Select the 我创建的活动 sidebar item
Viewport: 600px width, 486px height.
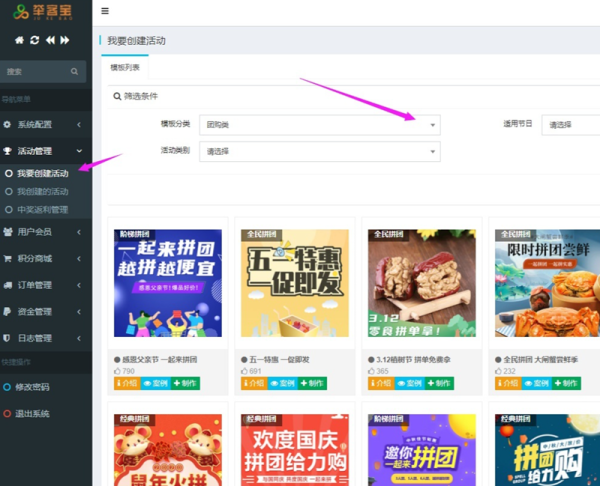click(x=42, y=191)
